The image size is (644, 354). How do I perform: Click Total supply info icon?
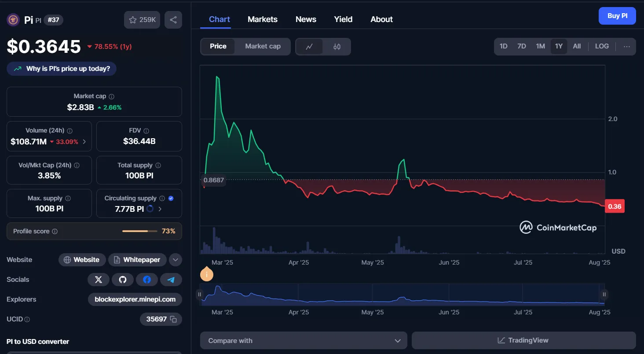pos(158,166)
